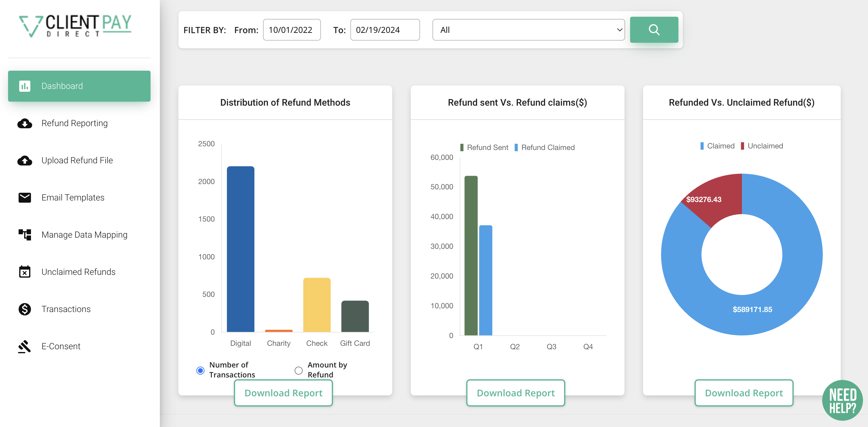The width and height of the screenshot is (868, 427).
Task: Open Transactions menu item
Action: click(x=66, y=309)
